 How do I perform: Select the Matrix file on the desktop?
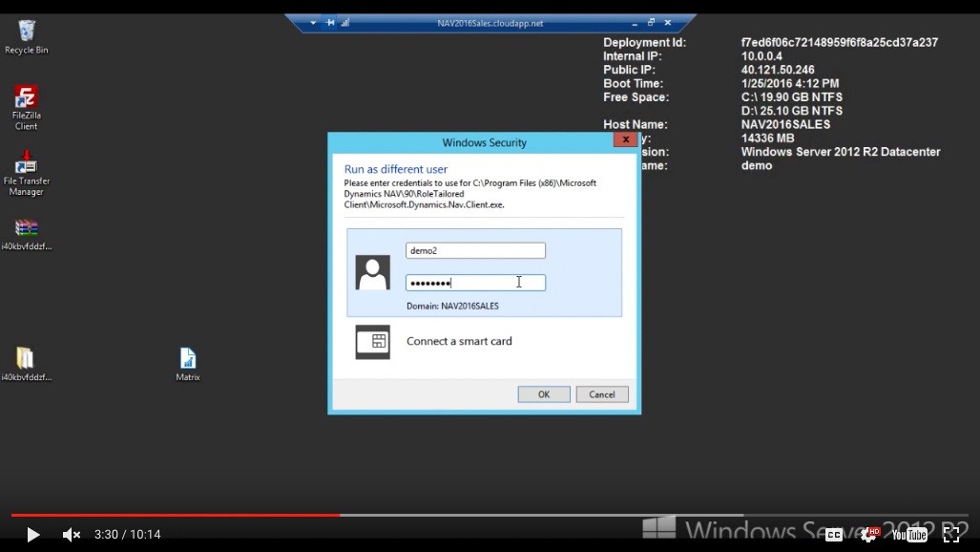point(187,364)
